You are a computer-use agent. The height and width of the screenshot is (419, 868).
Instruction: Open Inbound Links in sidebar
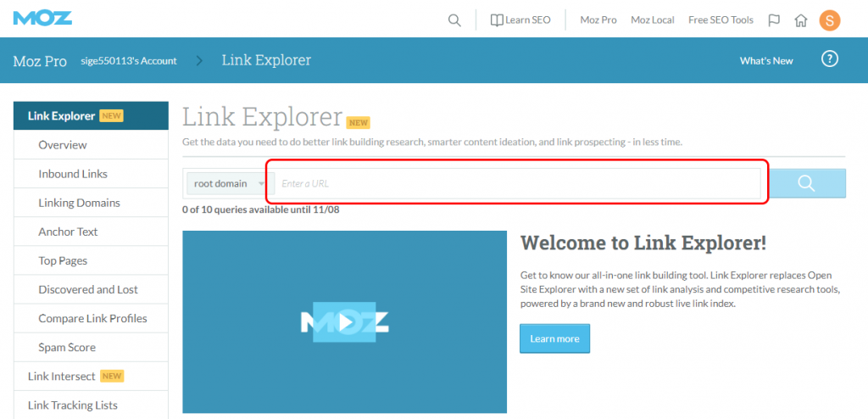[x=91, y=174]
